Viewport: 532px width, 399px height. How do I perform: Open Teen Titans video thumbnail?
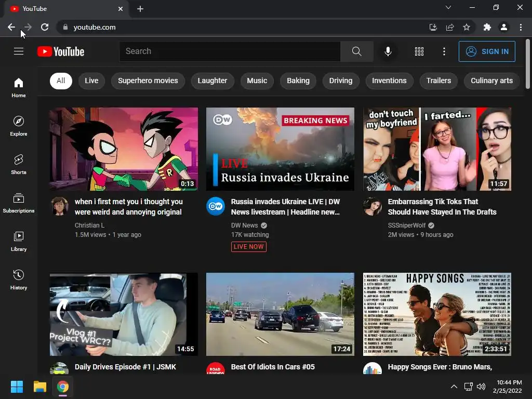click(124, 149)
